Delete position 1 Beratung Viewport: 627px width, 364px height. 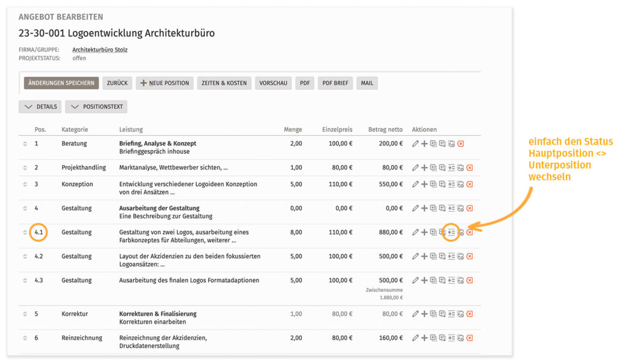pos(460,143)
